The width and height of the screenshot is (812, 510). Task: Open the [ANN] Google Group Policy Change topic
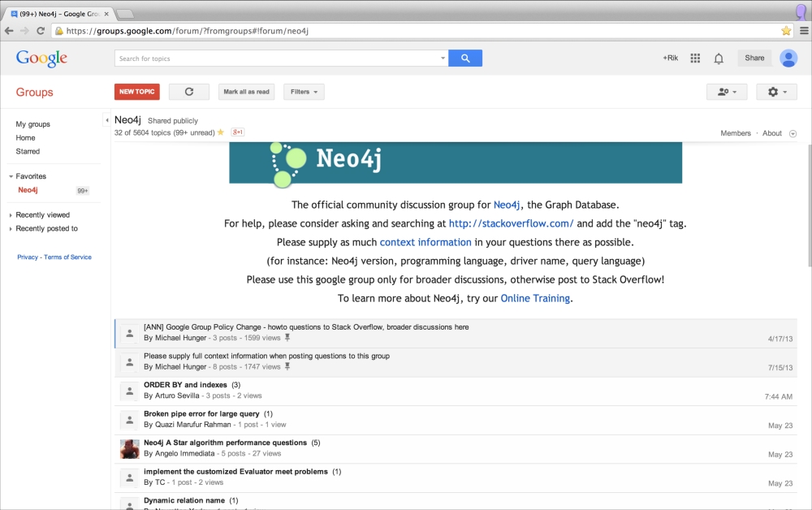click(x=306, y=326)
